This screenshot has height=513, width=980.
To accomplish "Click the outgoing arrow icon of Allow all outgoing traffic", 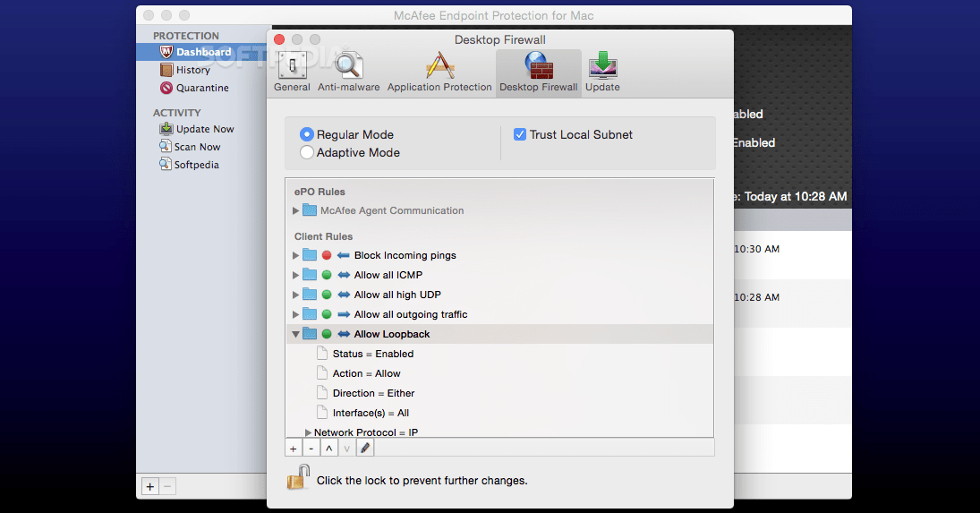I will 343,314.
